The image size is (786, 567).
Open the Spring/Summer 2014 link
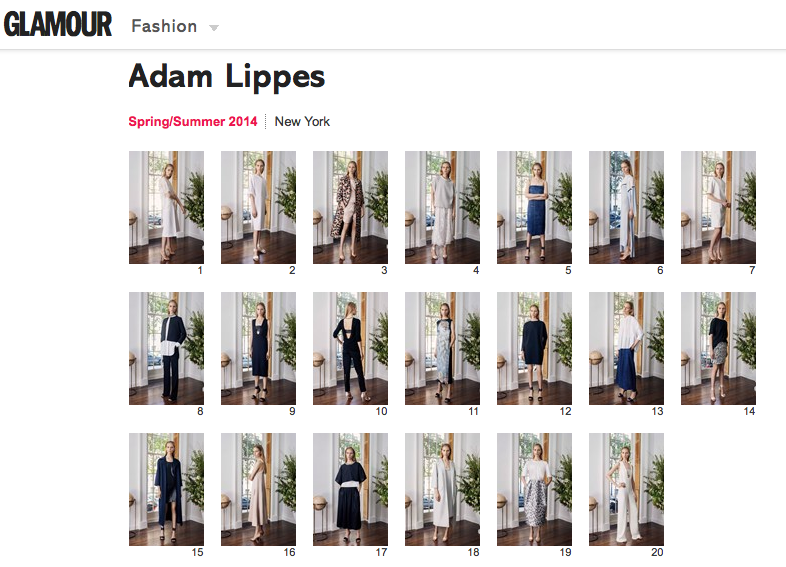coord(192,122)
